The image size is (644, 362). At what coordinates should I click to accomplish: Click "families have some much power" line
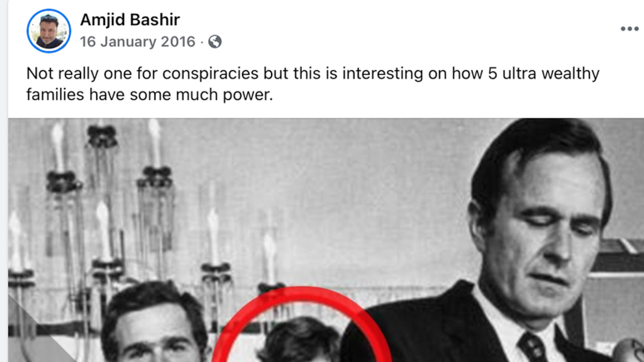pos(148,95)
